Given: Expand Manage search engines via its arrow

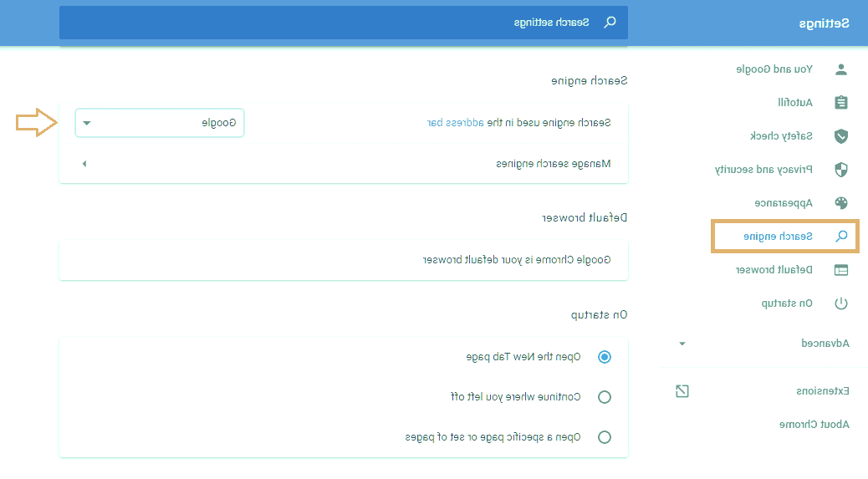Looking at the screenshot, I should click(84, 164).
